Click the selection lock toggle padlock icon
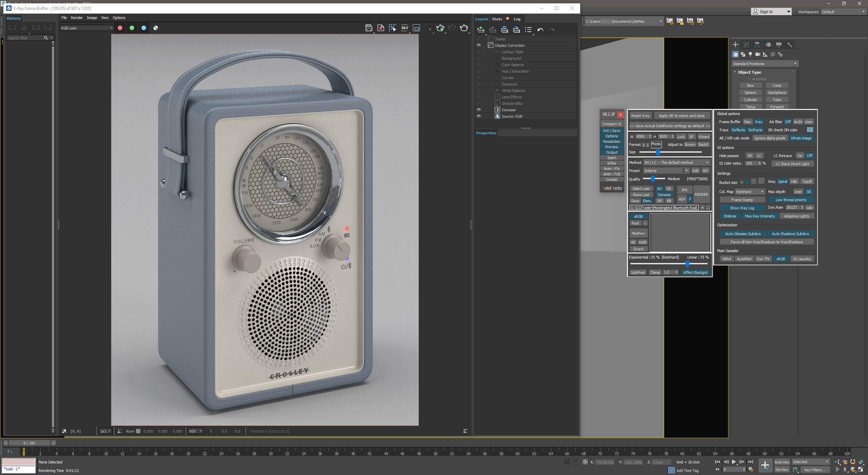 coord(576,462)
